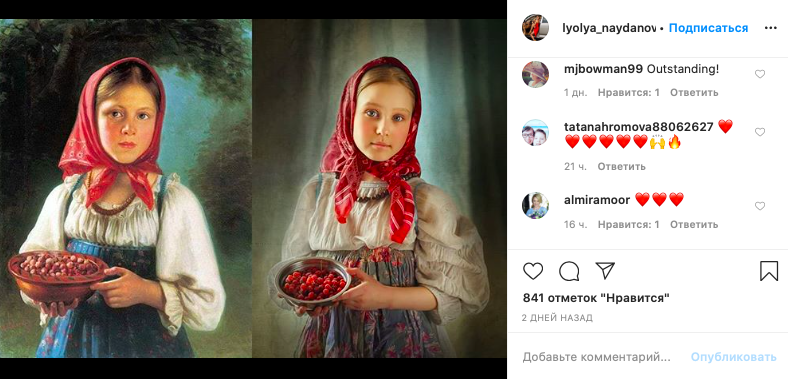Select the Опубликовать button
The image size is (788, 379).
click(x=734, y=357)
